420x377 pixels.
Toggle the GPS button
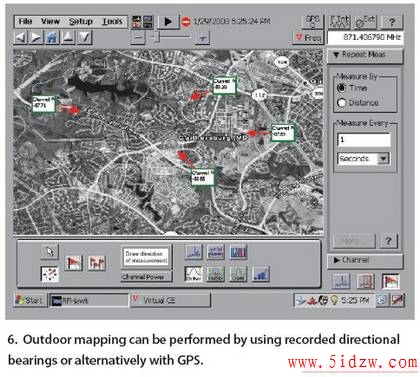(x=313, y=22)
